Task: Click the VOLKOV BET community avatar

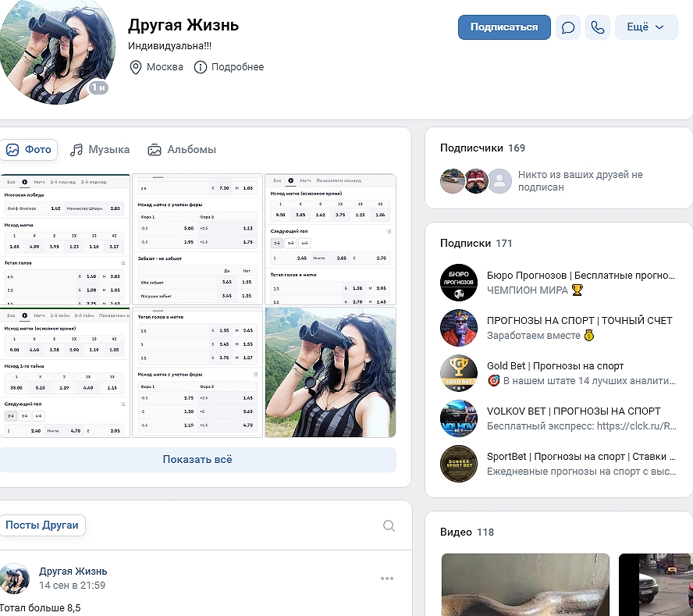Action: coord(458,418)
